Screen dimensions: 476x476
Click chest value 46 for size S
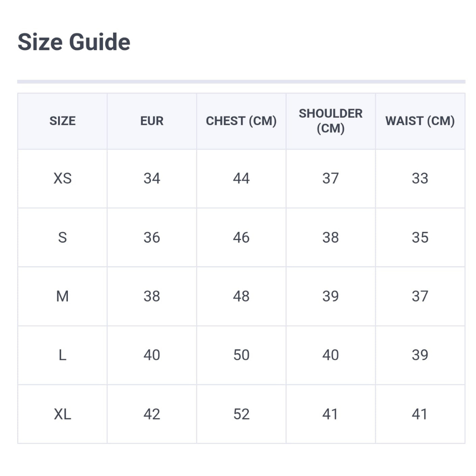[x=241, y=238]
